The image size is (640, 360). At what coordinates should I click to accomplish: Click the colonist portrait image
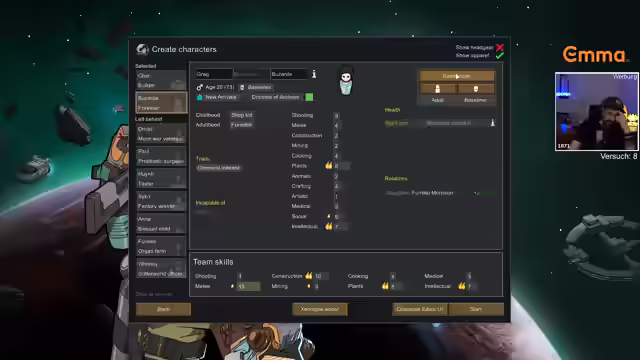click(346, 80)
